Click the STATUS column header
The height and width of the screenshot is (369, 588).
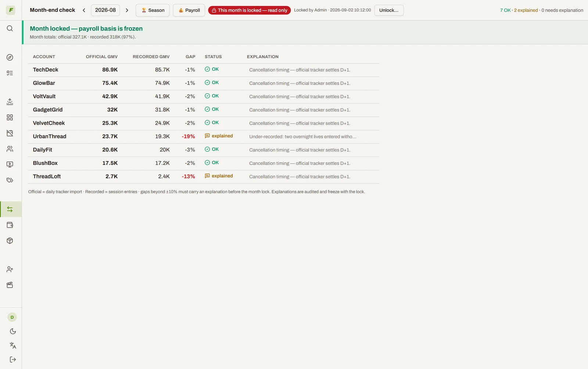213,57
